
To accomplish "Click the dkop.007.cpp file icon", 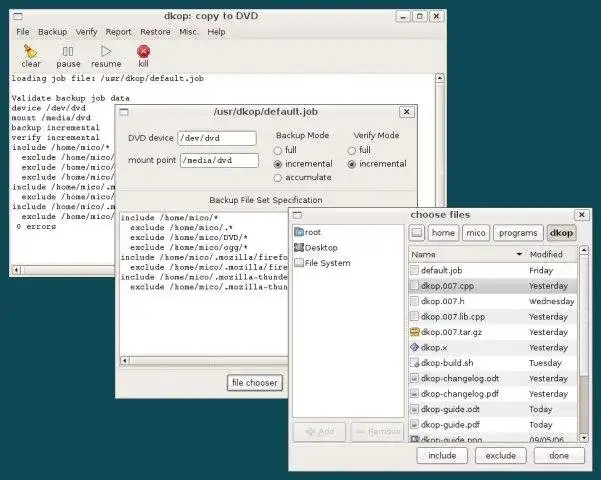I will coord(414,286).
